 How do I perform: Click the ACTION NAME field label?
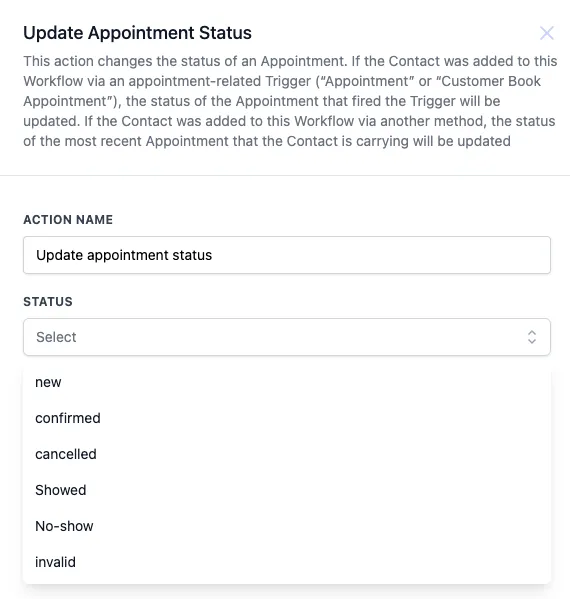point(68,220)
